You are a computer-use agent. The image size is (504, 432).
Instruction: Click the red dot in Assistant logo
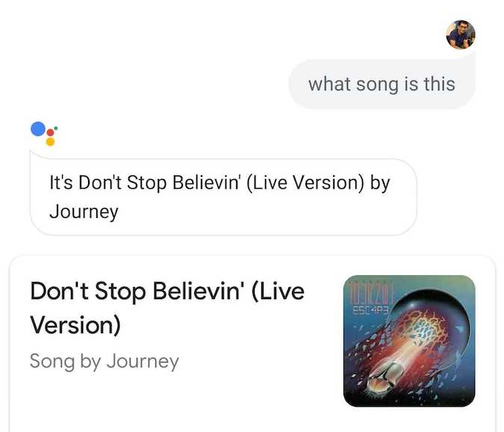coord(51,134)
